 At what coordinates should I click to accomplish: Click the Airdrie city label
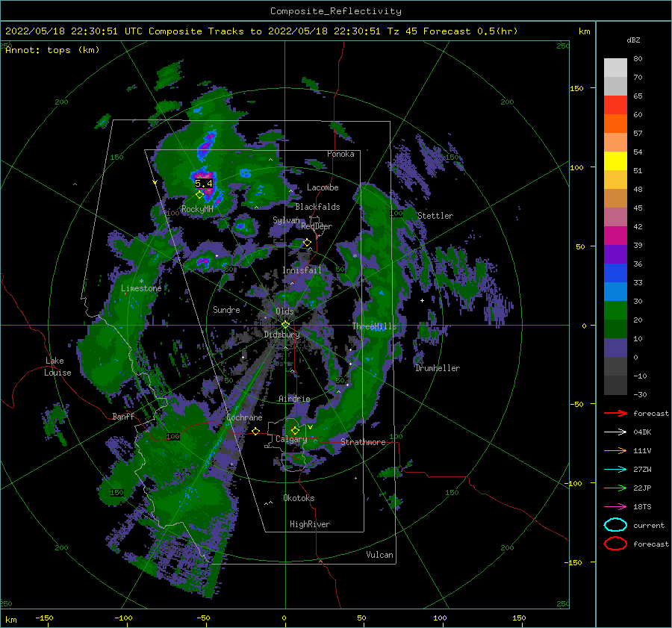click(294, 399)
